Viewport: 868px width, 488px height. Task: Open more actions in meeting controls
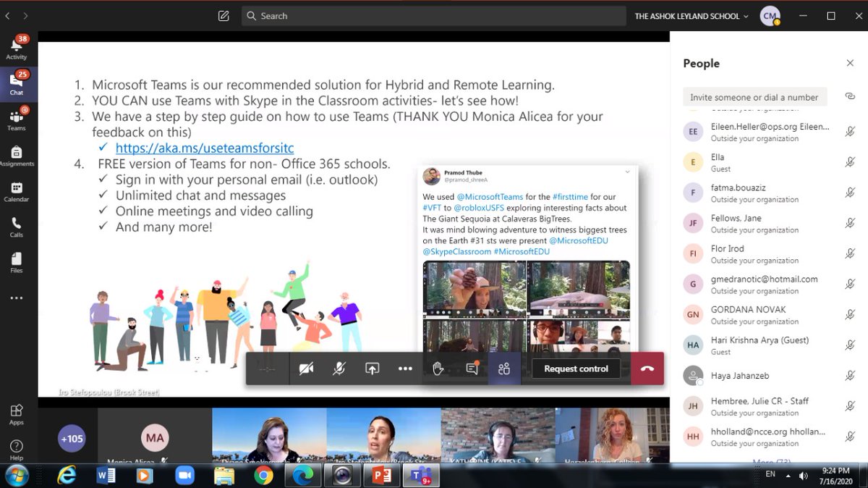405,369
